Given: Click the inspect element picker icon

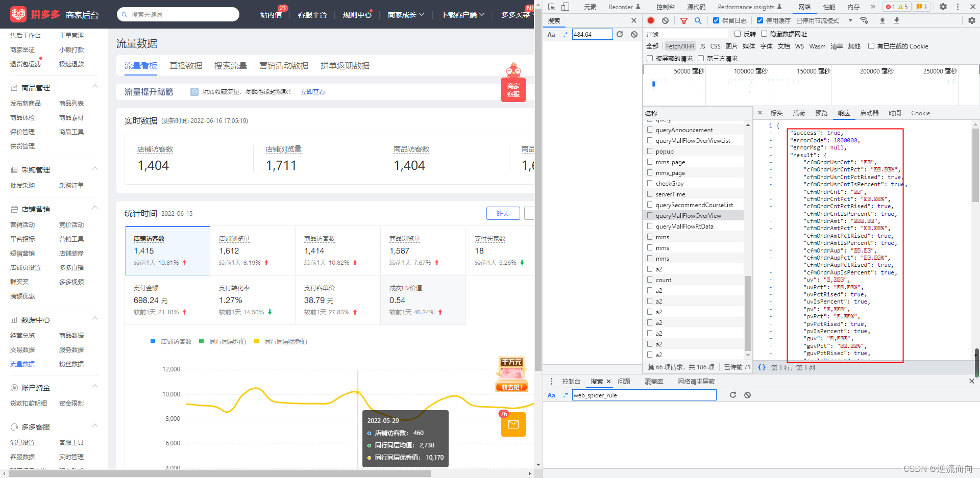Looking at the screenshot, I should [x=552, y=7].
